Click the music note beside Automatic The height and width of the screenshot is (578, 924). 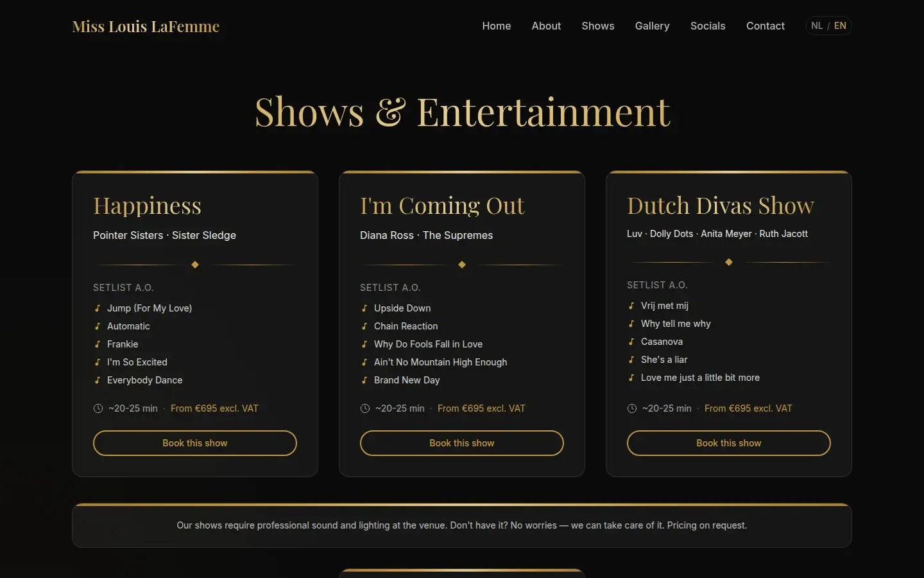[x=98, y=326]
